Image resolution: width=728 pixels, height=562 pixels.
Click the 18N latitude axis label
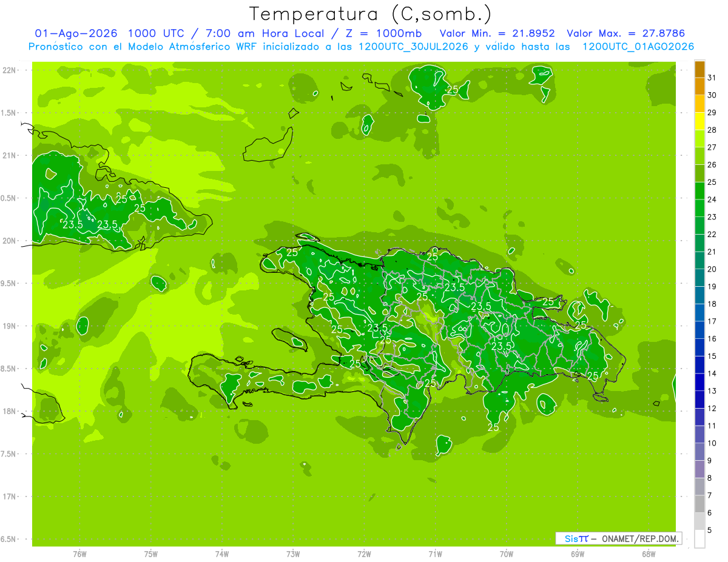click(9, 411)
